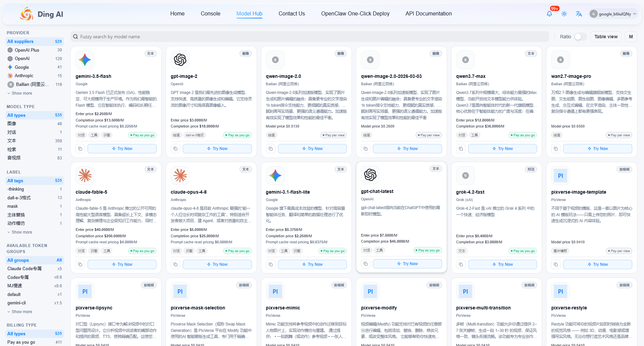Viewport: 644px width, 346px height.
Task: Copy the qwen-image-2.0-2026-03-03 model name
Action: [x=366, y=149]
